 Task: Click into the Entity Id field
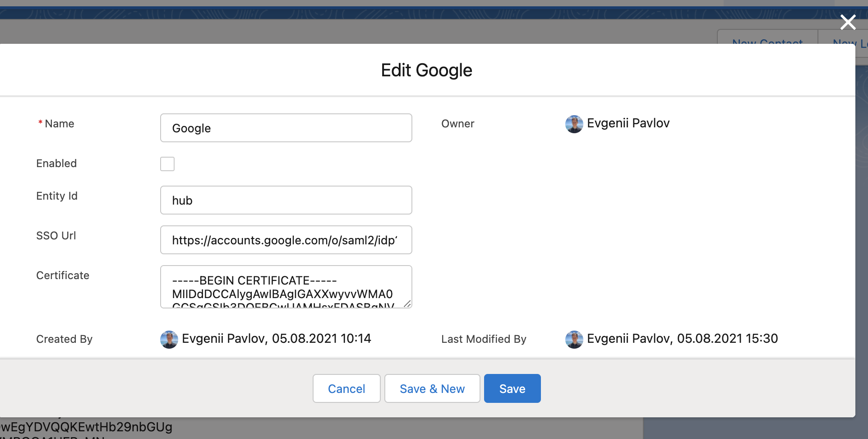point(286,201)
